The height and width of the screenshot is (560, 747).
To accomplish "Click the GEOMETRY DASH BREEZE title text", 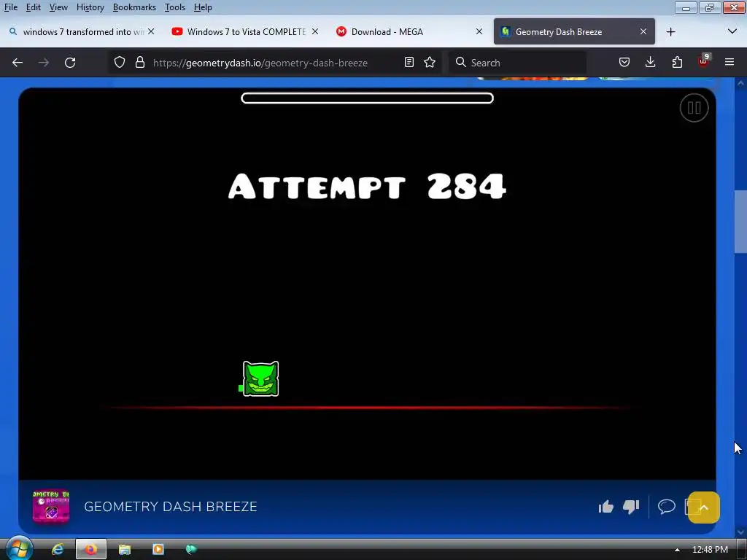I will (171, 507).
